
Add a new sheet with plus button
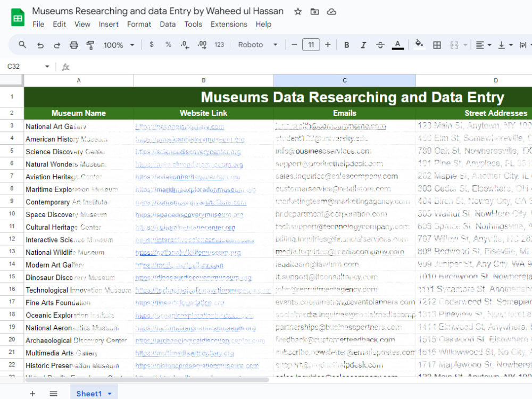(32, 394)
